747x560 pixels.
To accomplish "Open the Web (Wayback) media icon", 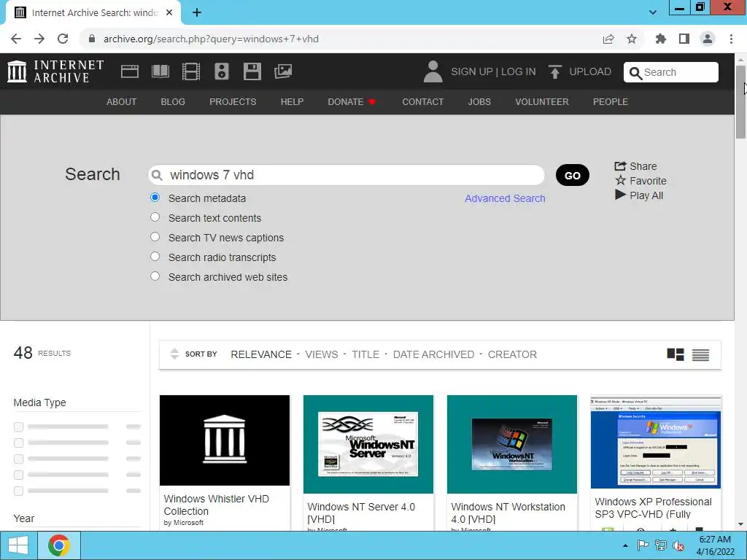I will click(x=130, y=71).
